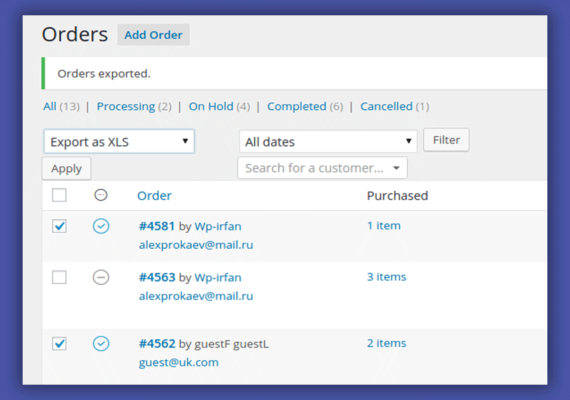Uncheck the checkbox for order #4562
This screenshot has height=400, width=570.
[x=59, y=344]
